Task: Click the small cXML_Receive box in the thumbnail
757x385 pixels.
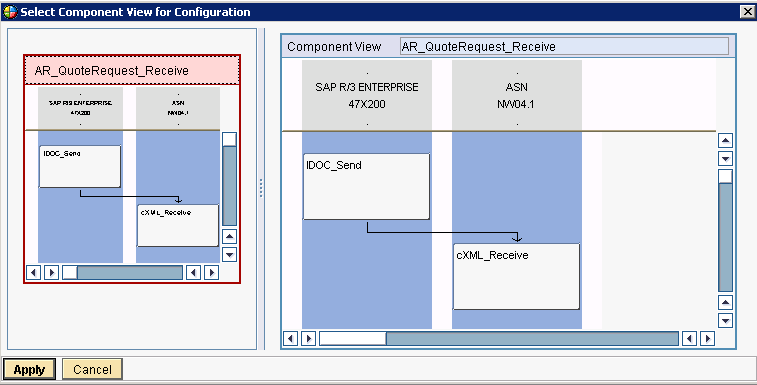Action: [x=178, y=226]
